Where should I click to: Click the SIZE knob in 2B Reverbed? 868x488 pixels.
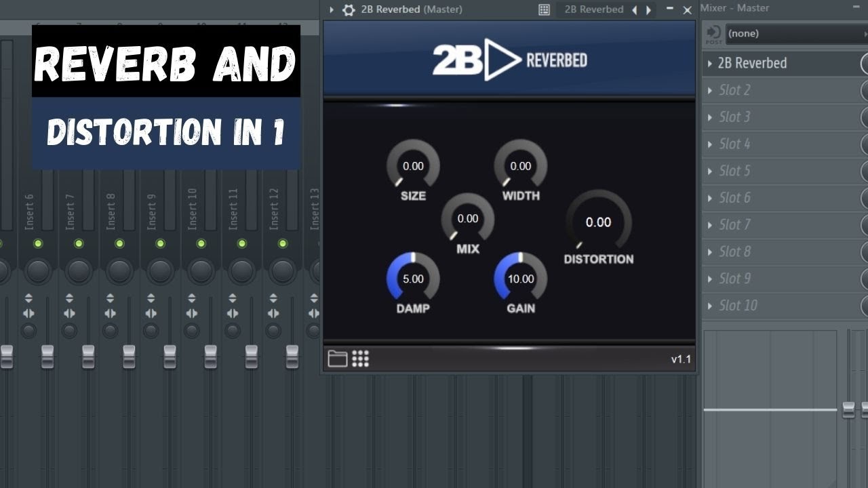click(x=413, y=165)
